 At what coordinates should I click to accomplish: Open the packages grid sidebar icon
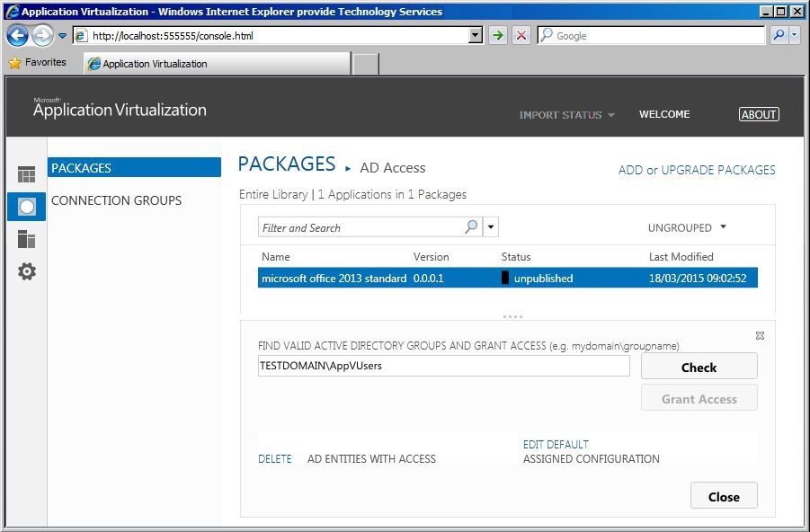(x=26, y=174)
